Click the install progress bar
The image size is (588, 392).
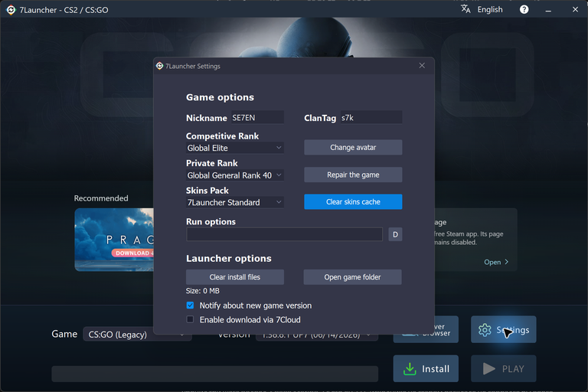pyautogui.click(x=214, y=374)
